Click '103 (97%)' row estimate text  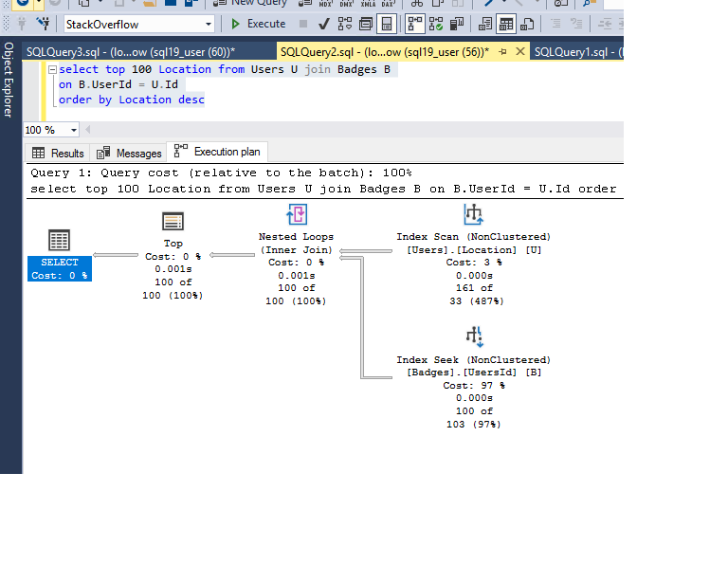(x=474, y=425)
